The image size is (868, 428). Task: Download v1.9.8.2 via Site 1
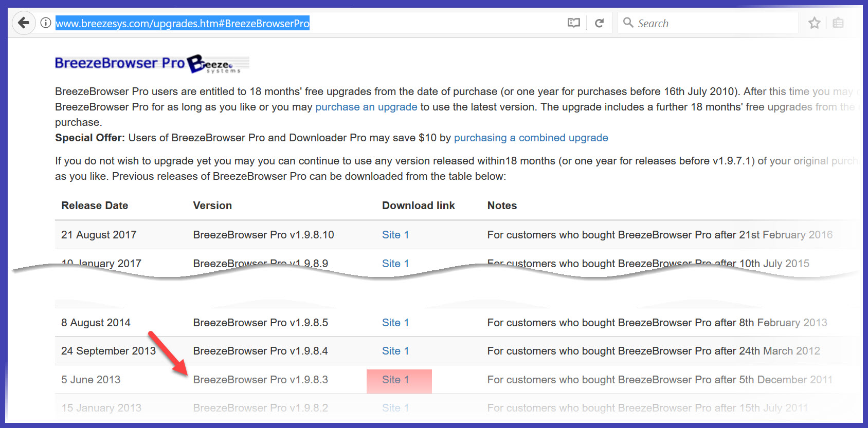click(395, 408)
